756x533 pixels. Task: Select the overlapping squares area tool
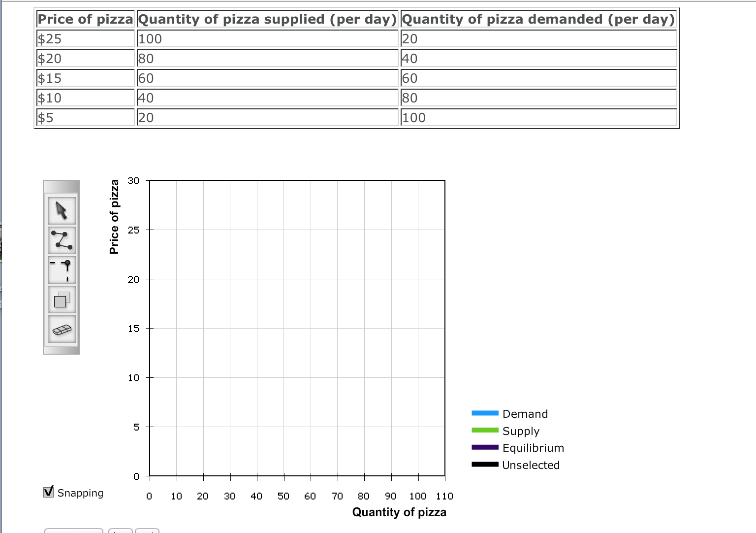click(62, 300)
